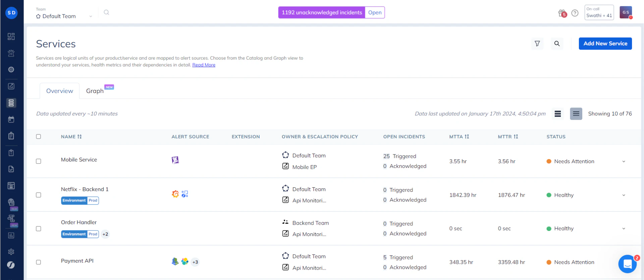Expand the Order Handler row chevron
Screen dimensions: 644x280
624,229
